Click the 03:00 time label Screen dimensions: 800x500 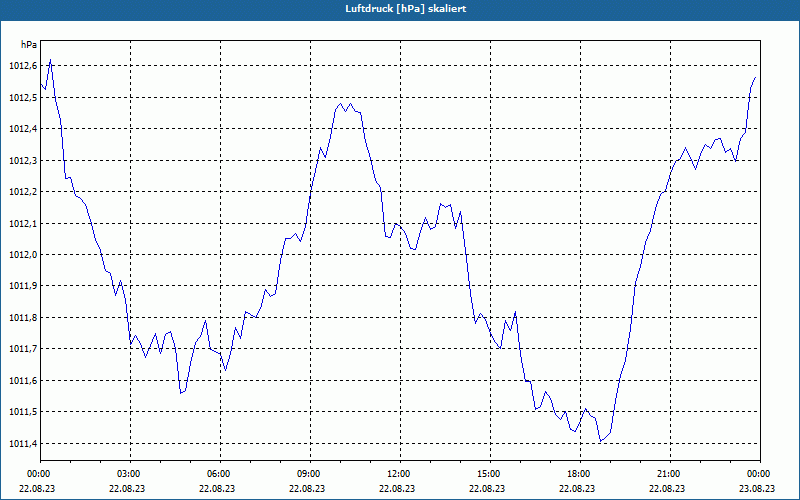pyautogui.click(x=130, y=474)
